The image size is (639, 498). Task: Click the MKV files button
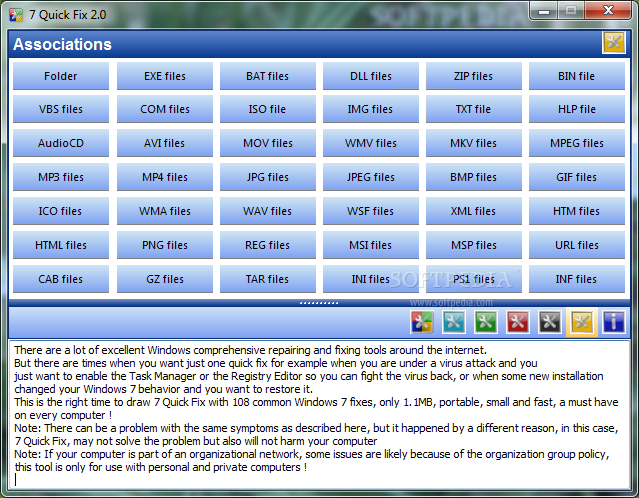[474, 143]
